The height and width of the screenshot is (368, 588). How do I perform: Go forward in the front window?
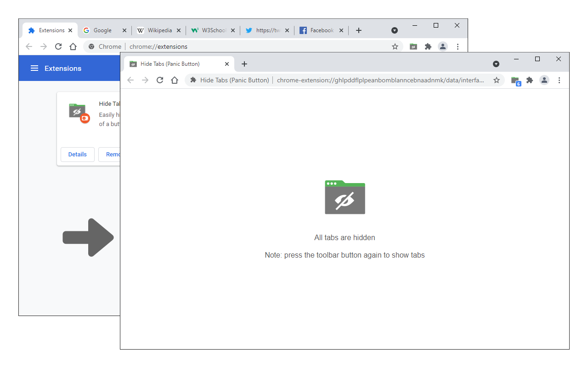tap(145, 80)
